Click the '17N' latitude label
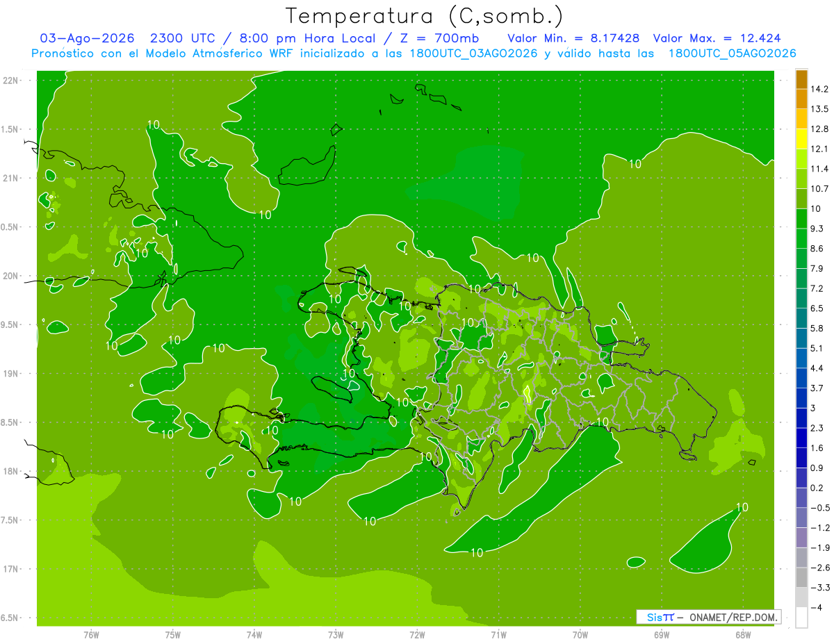 pyautogui.click(x=12, y=569)
